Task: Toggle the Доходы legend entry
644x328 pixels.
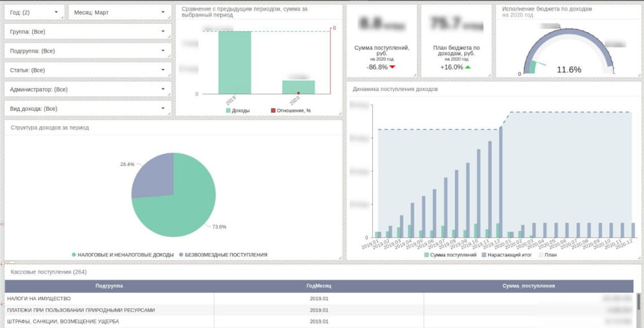Action: (238, 111)
